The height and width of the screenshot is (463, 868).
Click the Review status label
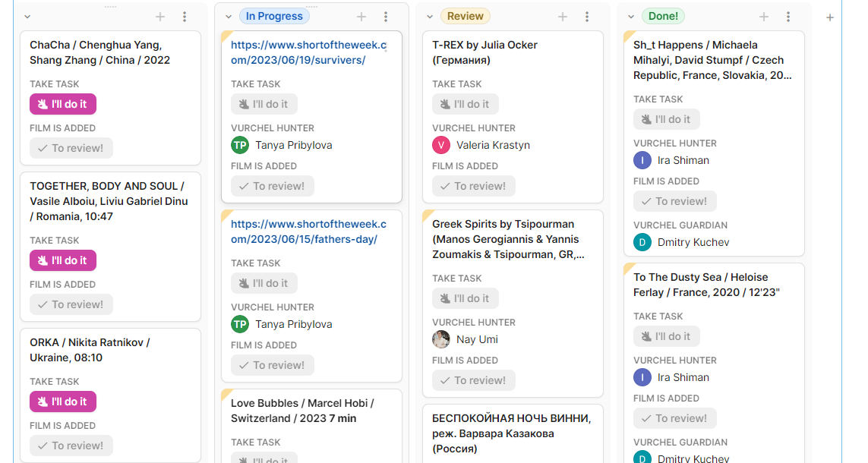click(x=465, y=16)
